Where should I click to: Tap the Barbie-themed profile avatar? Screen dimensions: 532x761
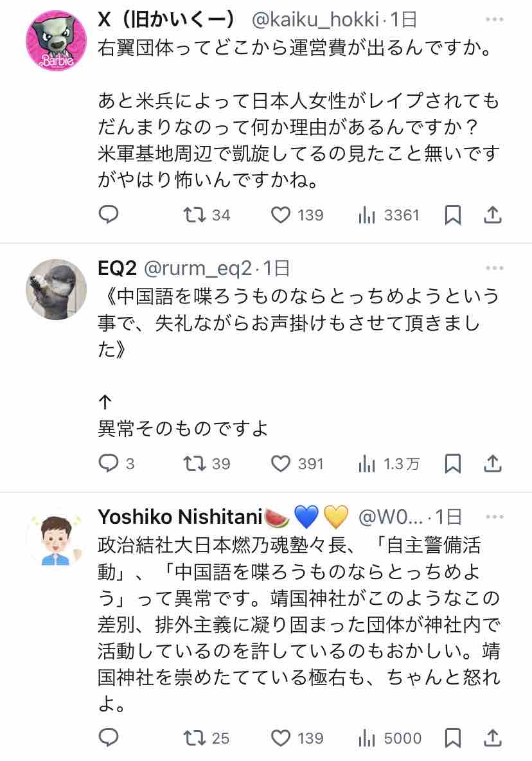point(56,41)
